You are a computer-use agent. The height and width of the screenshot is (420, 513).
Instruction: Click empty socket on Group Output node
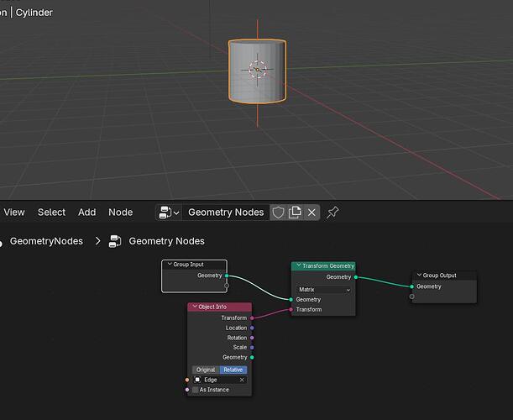(411, 297)
